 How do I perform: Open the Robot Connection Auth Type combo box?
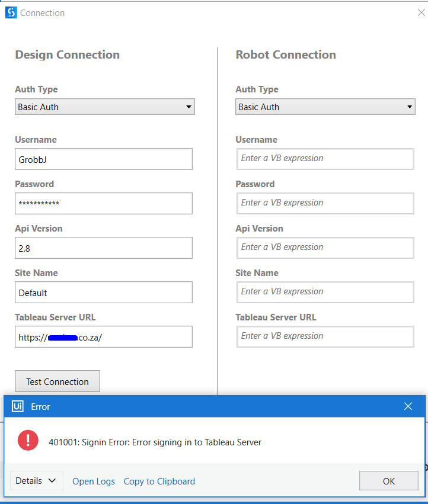325,107
